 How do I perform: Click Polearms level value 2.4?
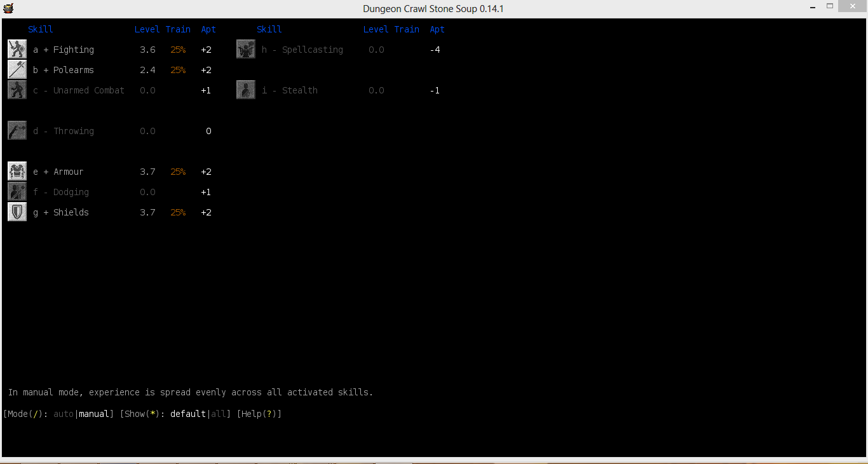click(147, 70)
